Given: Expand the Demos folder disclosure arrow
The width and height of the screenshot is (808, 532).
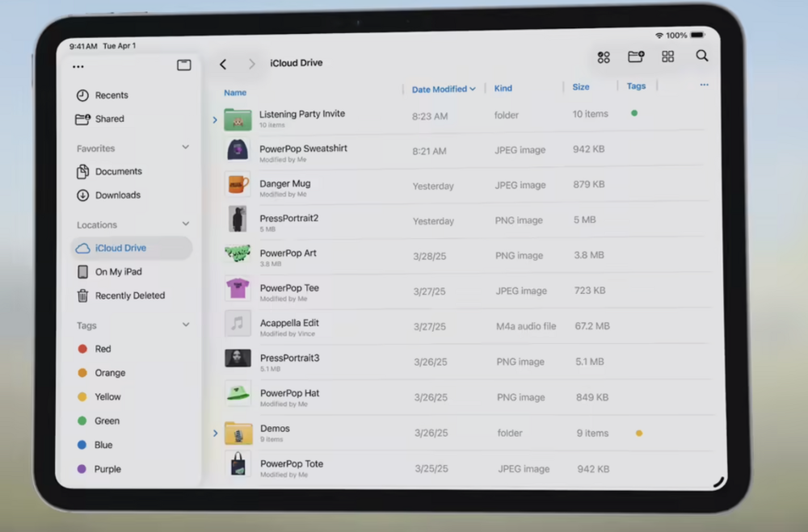Looking at the screenshot, I should 216,434.
